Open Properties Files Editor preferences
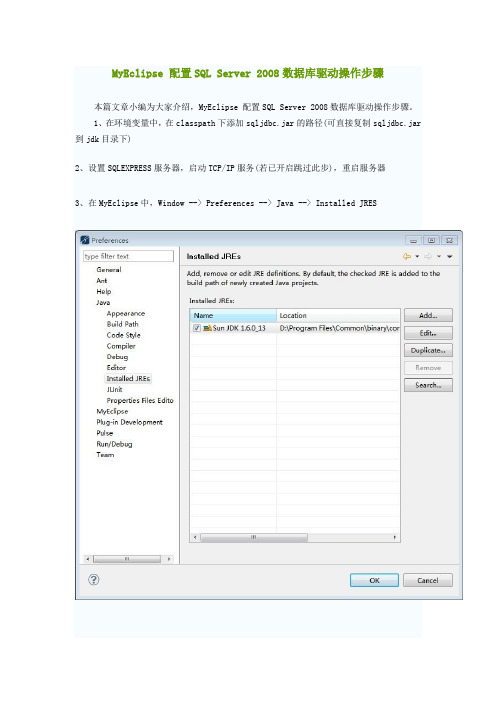Image resolution: width=496 pixels, height=702 pixels. [140, 400]
